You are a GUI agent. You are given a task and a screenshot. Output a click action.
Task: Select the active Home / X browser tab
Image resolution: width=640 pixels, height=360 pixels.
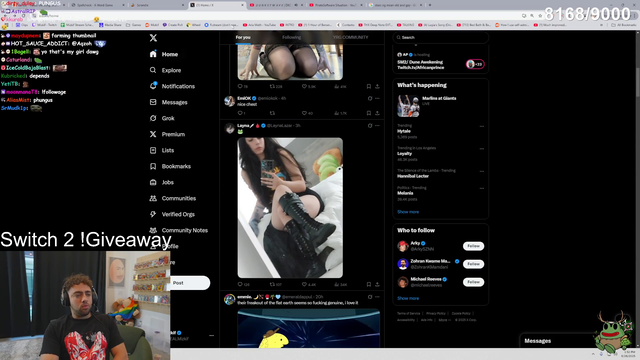217,5
